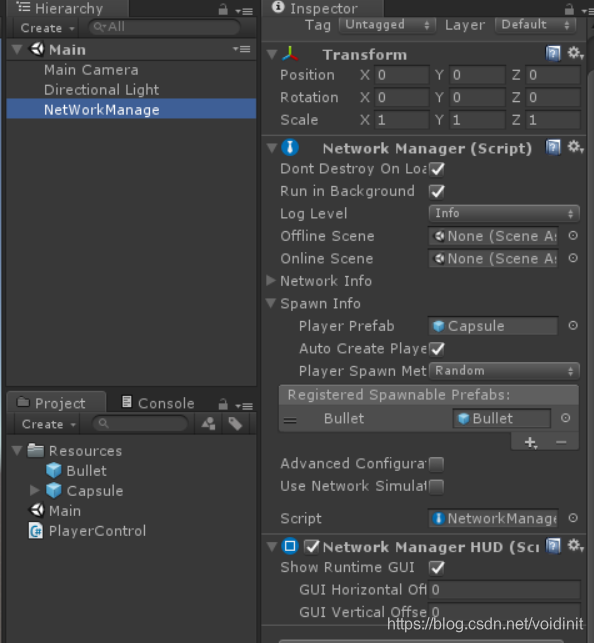The image size is (594, 643).
Task: Pick an Online Scene via object selector circle
Action: [x=573, y=258]
